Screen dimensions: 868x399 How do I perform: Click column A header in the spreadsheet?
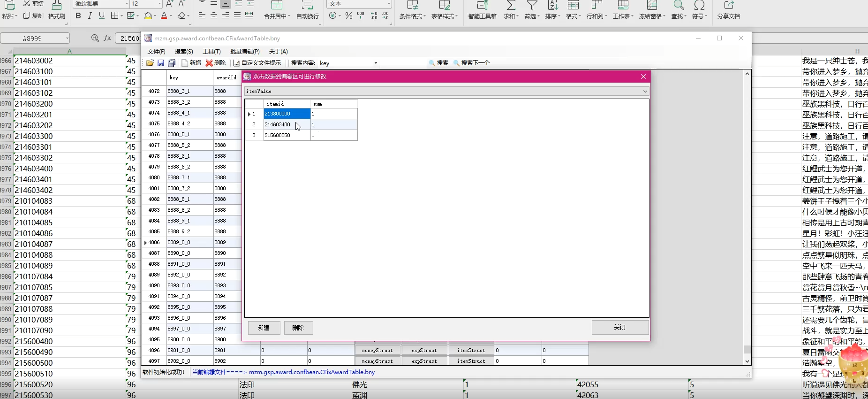tap(69, 51)
